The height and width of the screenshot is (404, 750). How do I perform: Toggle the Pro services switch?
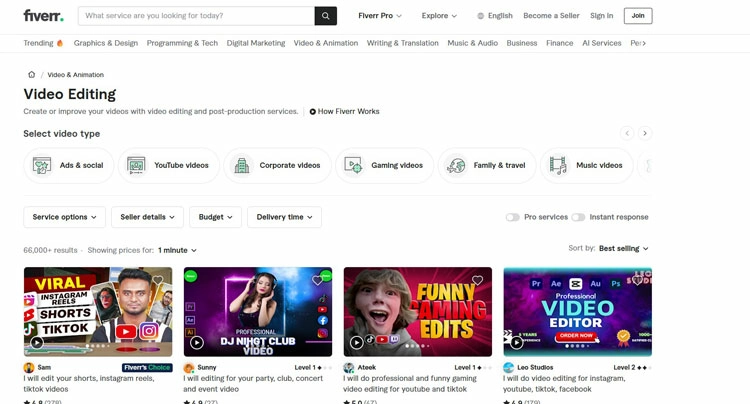click(513, 217)
